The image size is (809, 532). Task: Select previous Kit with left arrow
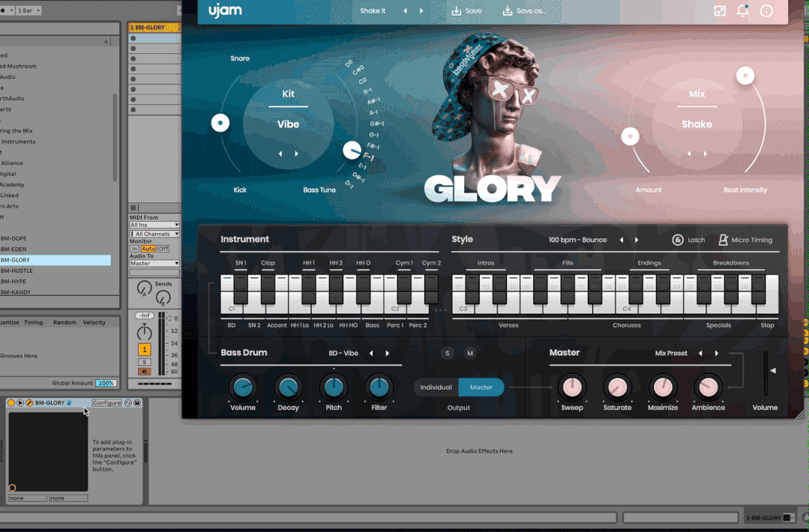[x=280, y=154]
